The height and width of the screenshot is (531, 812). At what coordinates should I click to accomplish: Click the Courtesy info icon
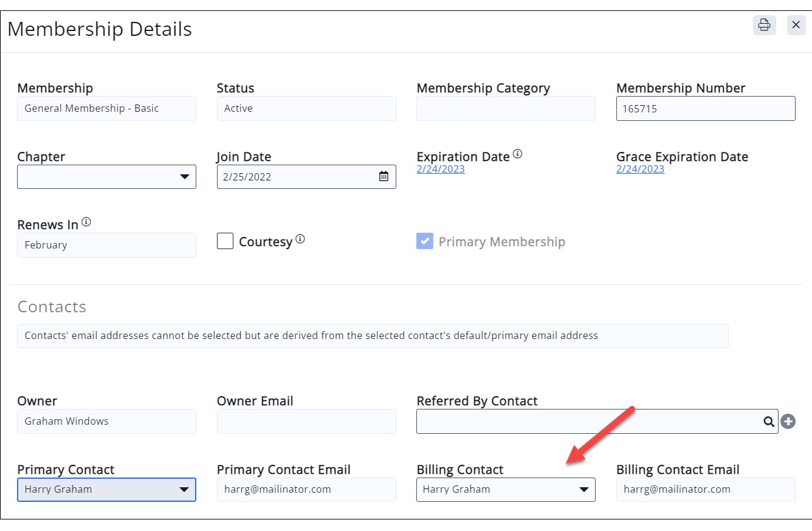pos(300,239)
